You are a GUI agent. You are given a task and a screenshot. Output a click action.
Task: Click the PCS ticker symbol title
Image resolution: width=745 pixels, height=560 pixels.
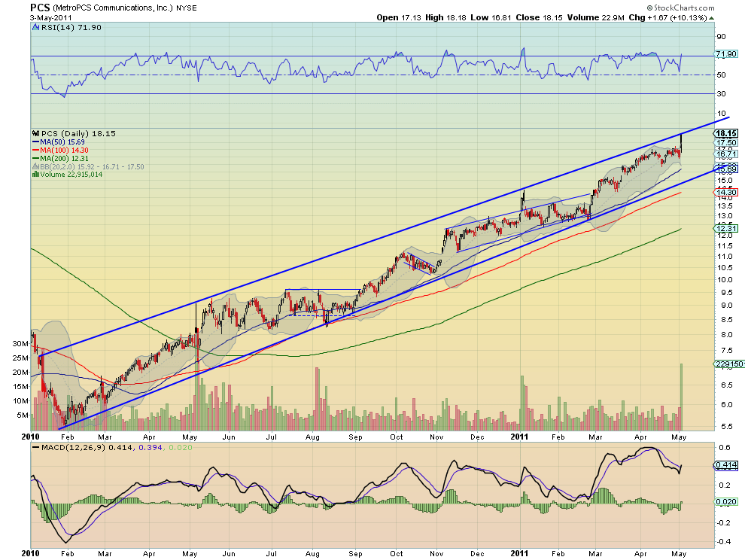[40, 8]
